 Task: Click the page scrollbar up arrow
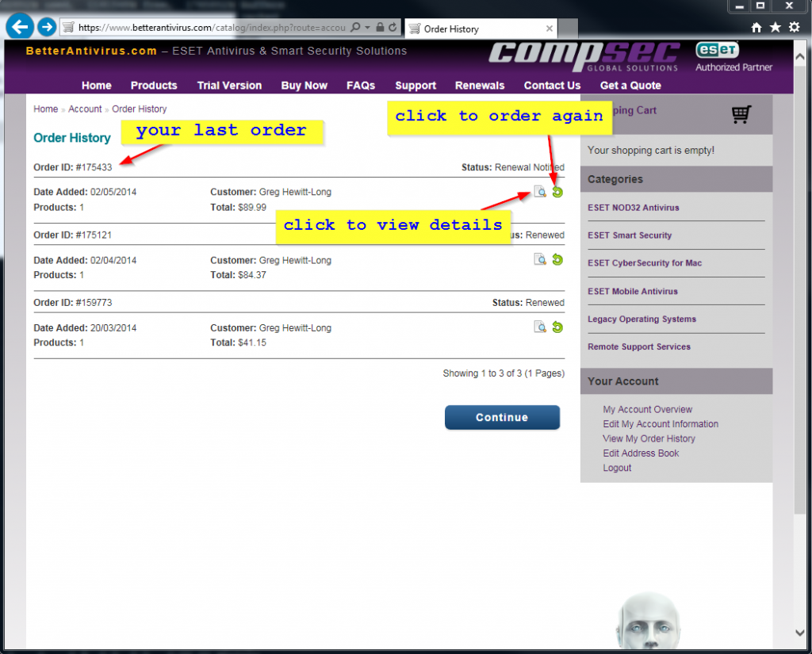coord(800,56)
